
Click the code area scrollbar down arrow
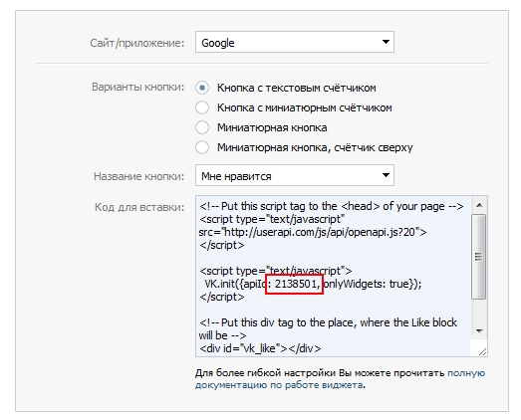pos(479,331)
